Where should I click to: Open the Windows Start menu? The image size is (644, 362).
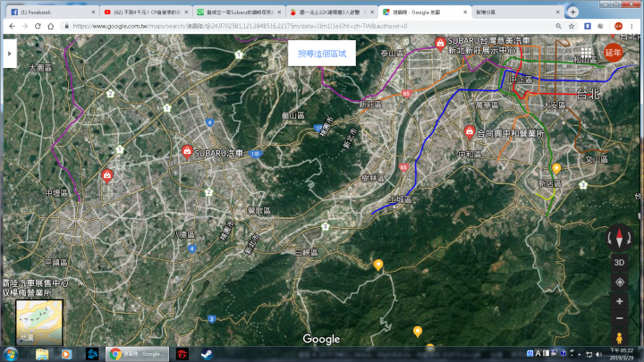[10, 354]
